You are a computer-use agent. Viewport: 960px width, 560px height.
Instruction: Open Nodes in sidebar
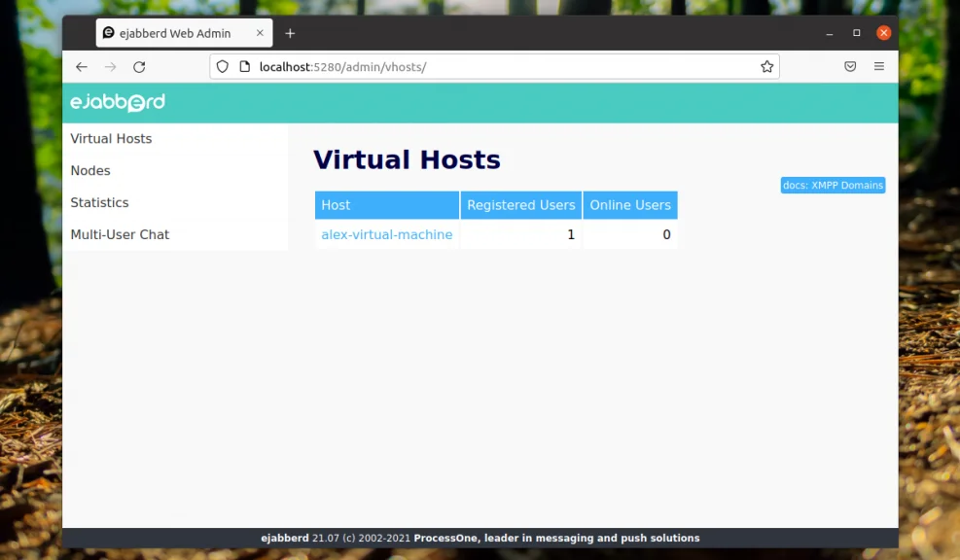point(90,171)
